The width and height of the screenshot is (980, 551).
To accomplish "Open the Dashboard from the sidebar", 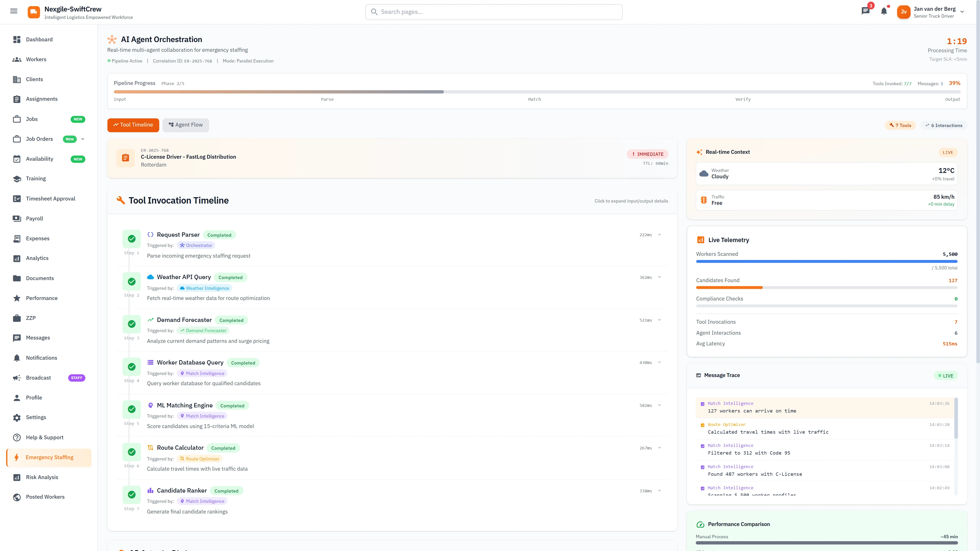I will (x=39, y=39).
